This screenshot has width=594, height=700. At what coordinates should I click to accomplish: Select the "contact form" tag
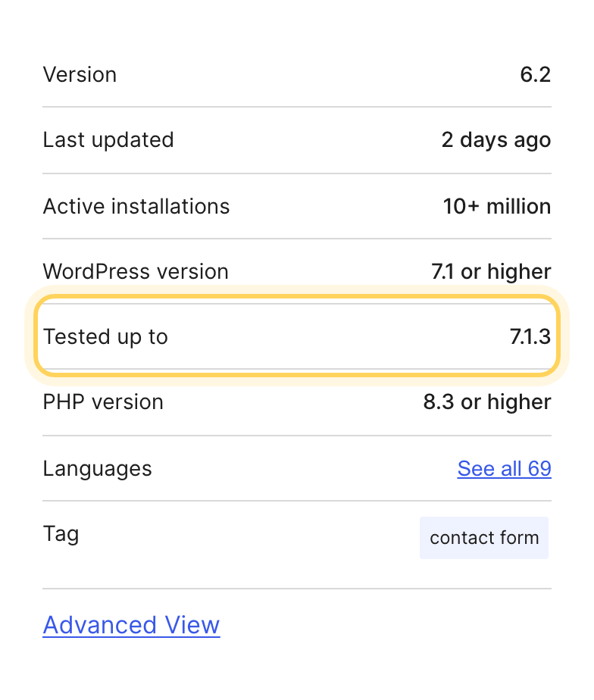tap(484, 538)
